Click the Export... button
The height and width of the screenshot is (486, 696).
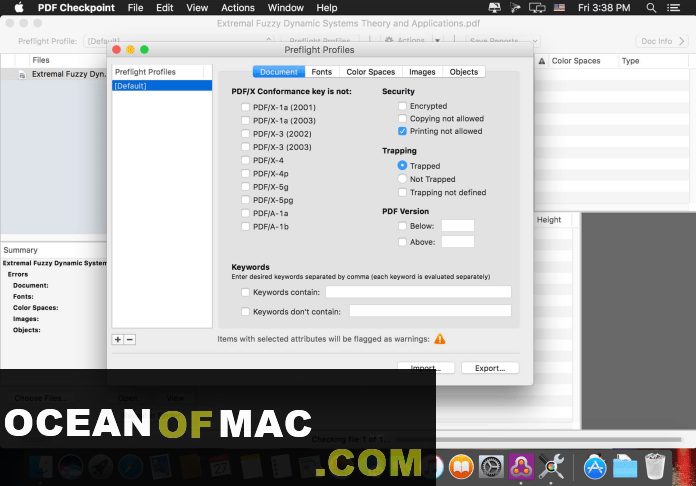pos(490,368)
